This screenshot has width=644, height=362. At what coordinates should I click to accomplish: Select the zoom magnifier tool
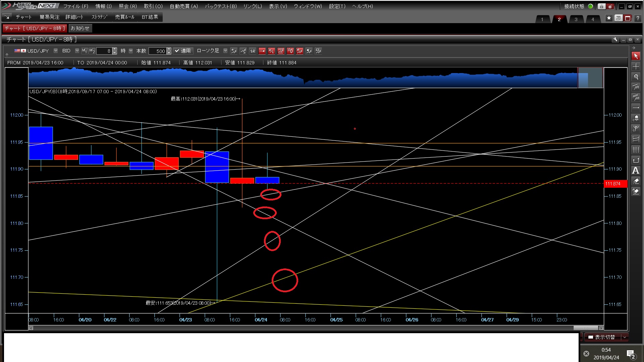636,77
